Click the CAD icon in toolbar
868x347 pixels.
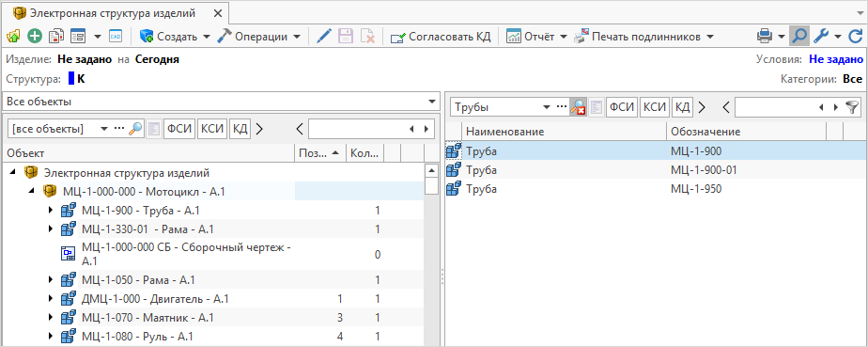click(x=116, y=37)
